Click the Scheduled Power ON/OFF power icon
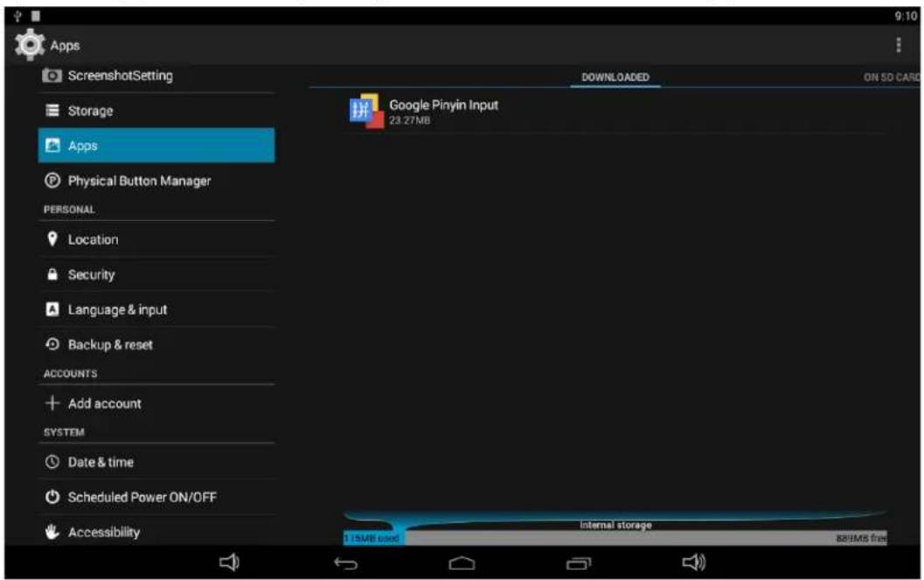924x580 pixels. (x=52, y=497)
